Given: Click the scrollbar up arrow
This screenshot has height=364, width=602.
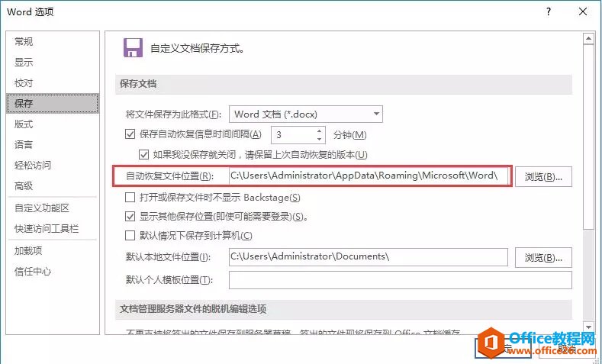Looking at the screenshot, I should 588,38.
